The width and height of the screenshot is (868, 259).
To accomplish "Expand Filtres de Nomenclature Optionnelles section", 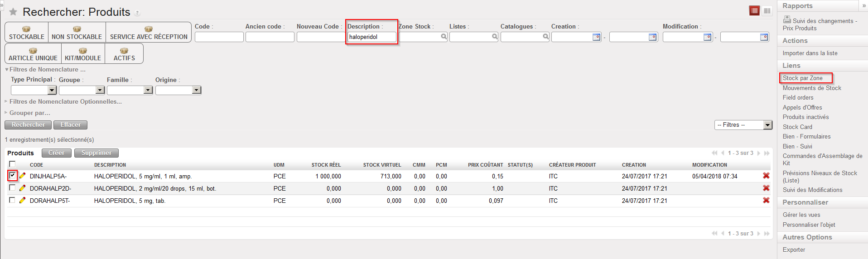I will point(65,101).
